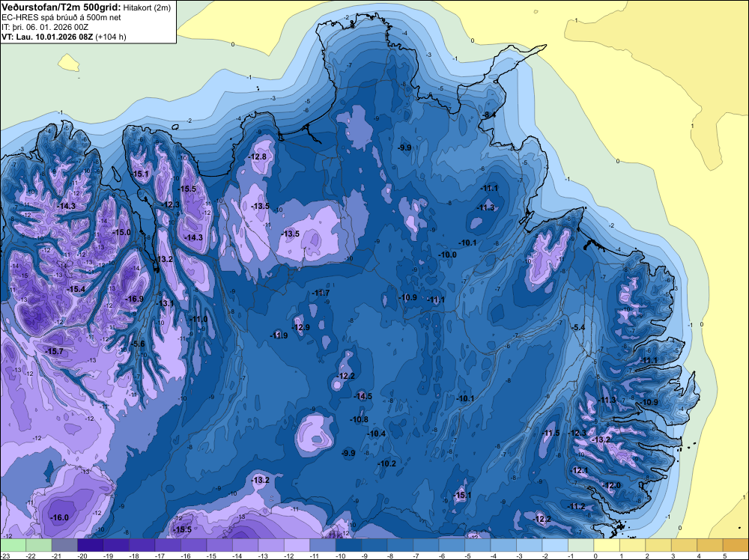Click the '3' number under the color scale
This screenshot has height=560, width=749.
(673, 556)
